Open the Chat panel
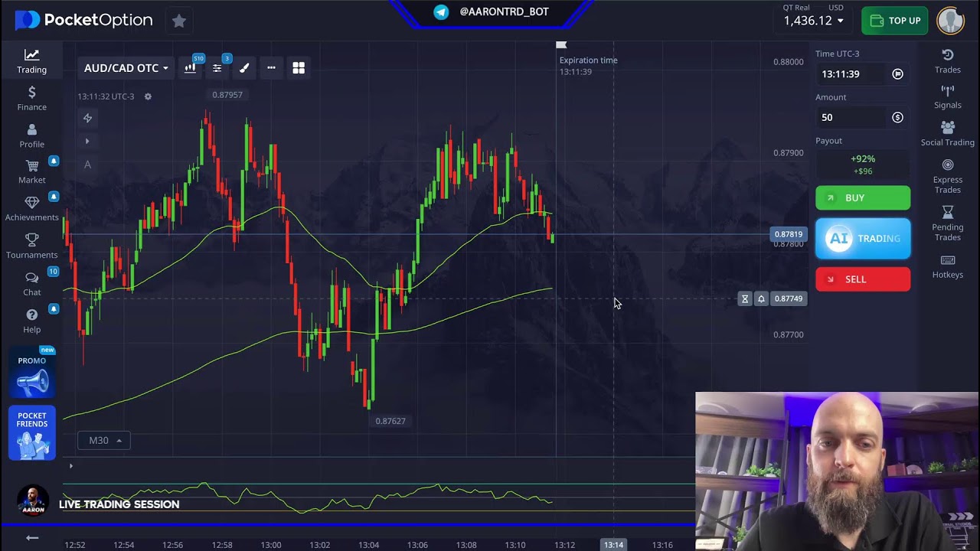This screenshot has height=551, width=980. tap(31, 284)
